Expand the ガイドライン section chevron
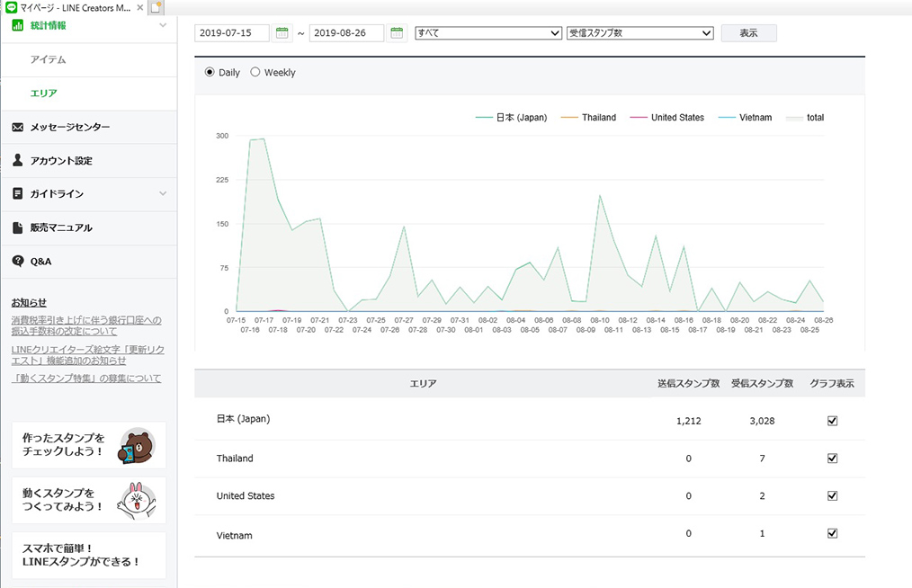912x588 pixels. [x=163, y=193]
